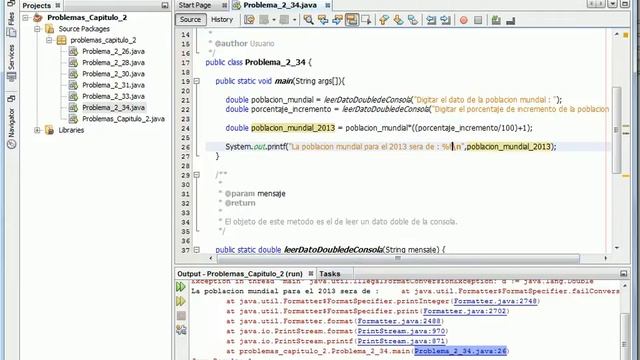Select Problemas_Capitulo_2.java in project tree

click(x=123, y=119)
